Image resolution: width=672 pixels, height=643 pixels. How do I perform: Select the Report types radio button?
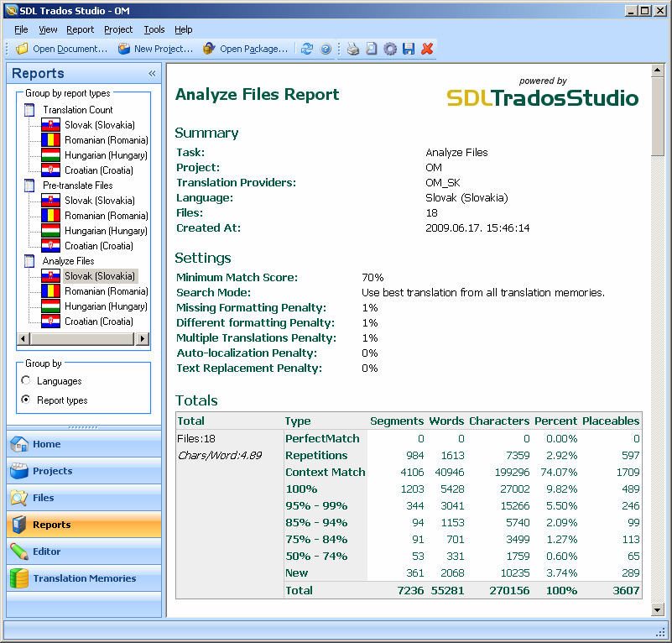26,400
